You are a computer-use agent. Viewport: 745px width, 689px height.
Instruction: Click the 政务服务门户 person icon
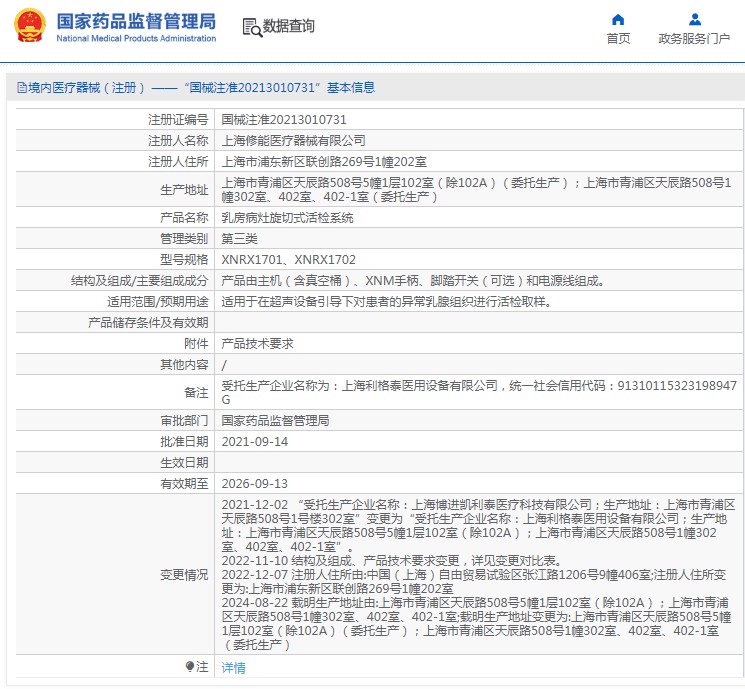tap(694, 19)
